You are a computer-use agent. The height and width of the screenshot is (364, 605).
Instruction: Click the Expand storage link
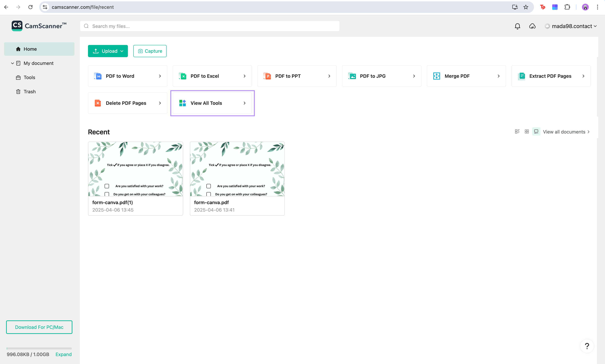(x=63, y=354)
